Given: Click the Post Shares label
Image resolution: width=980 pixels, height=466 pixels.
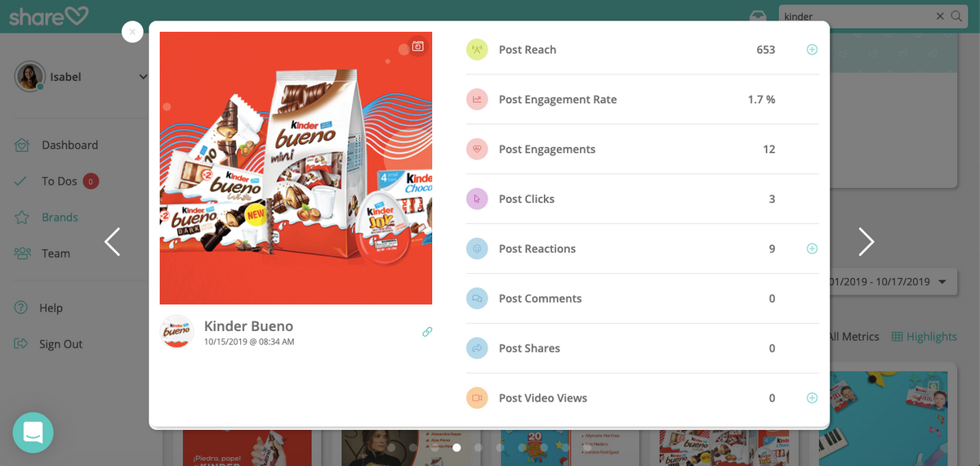Looking at the screenshot, I should [529, 348].
